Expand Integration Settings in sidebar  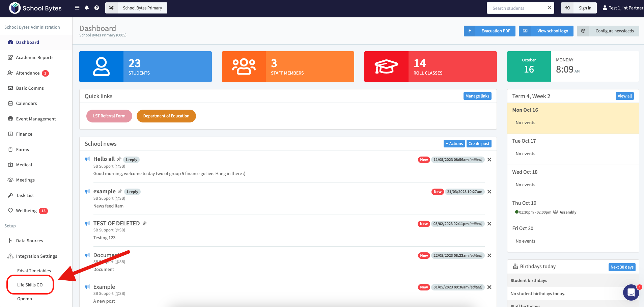pos(36,256)
